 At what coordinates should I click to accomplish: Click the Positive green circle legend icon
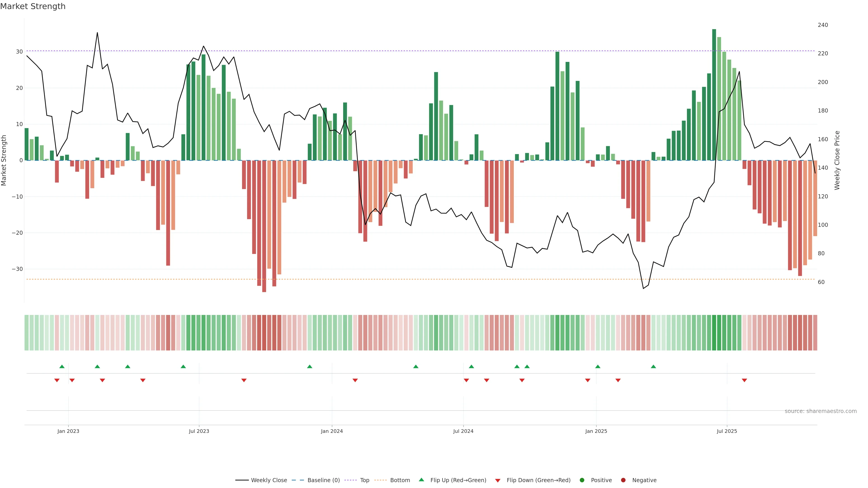582,480
